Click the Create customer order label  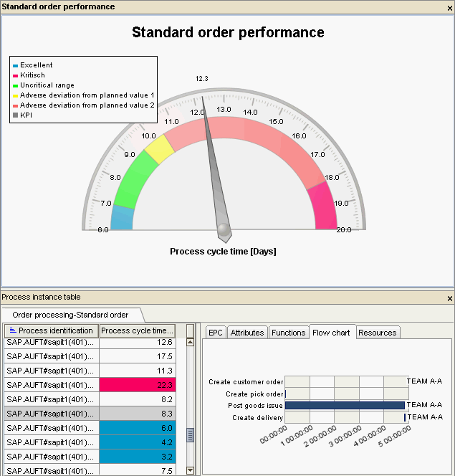[246, 382]
